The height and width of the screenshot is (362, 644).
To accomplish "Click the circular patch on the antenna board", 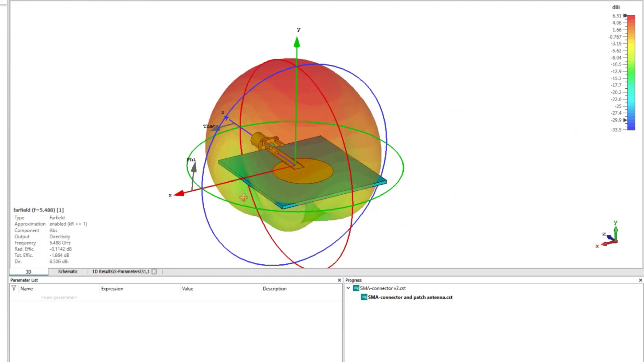I will click(303, 171).
